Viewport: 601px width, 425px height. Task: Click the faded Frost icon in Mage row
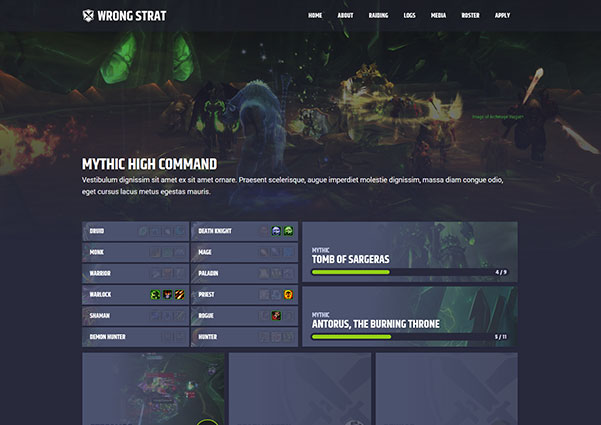288,252
